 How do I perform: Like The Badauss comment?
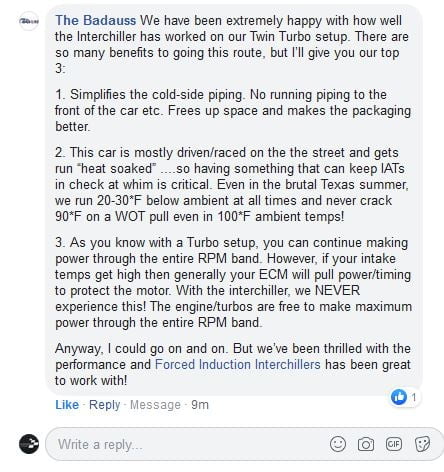67,405
